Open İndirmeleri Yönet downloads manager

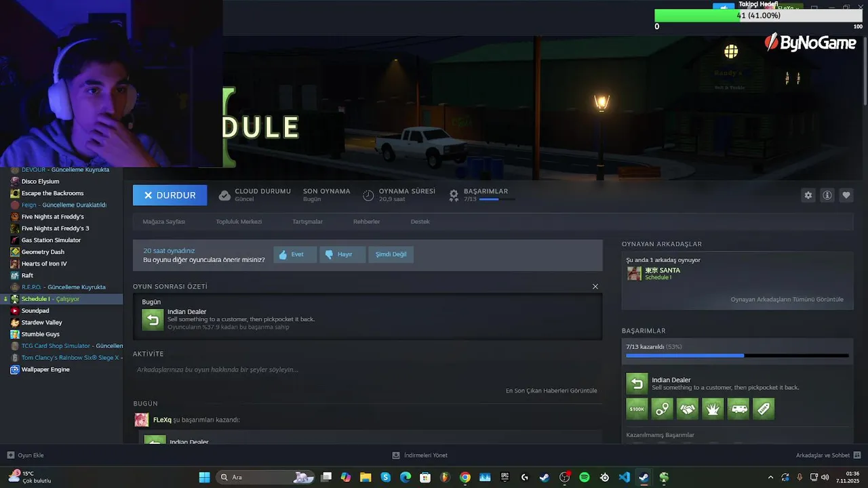420,455
